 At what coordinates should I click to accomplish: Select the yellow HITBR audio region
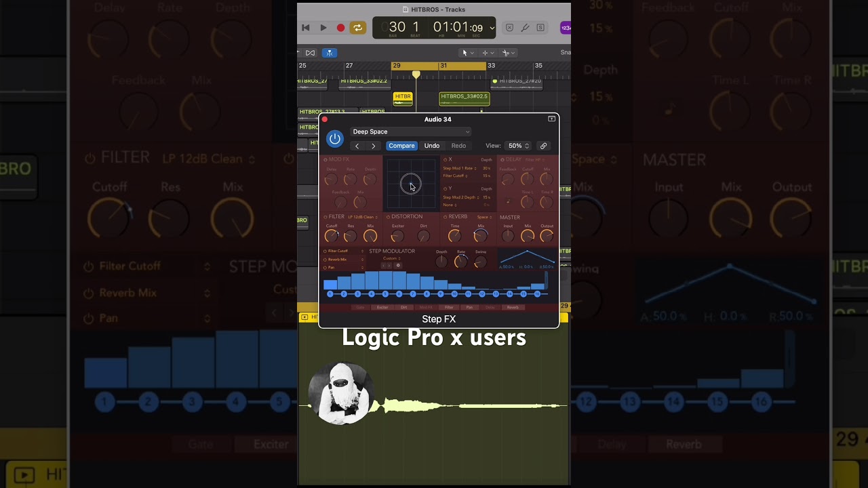click(x=403, y=98)
